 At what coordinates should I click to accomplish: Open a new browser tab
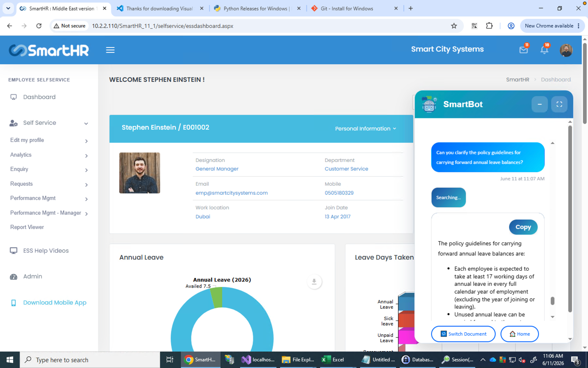tap(411, 8)
